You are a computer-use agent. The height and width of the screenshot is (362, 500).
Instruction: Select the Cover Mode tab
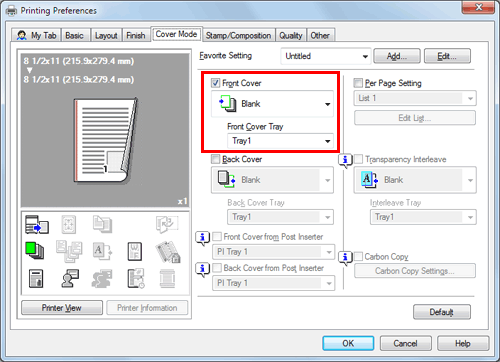(176, 34)
